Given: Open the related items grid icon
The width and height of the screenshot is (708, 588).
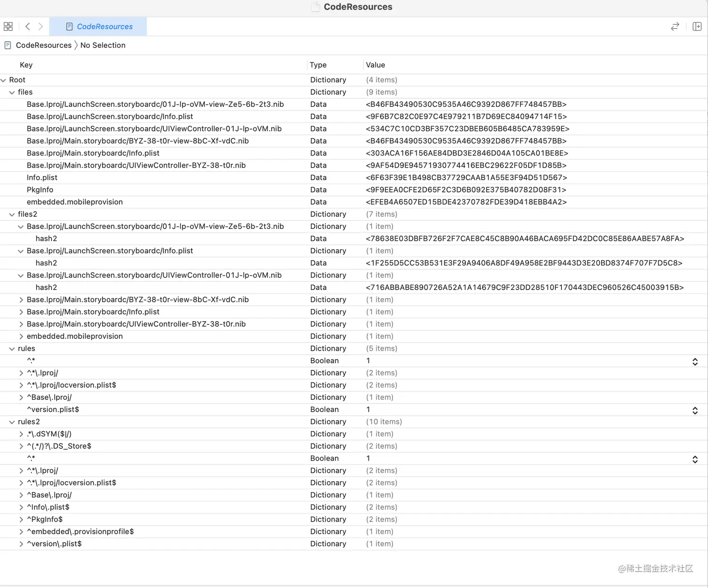Looking at the screenshot, I should [8, 27].
